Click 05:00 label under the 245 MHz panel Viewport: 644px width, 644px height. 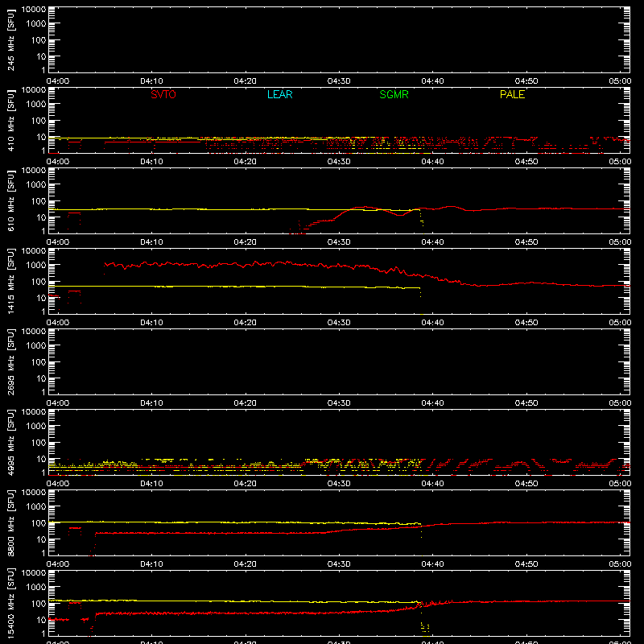click(x=620, y=81)
